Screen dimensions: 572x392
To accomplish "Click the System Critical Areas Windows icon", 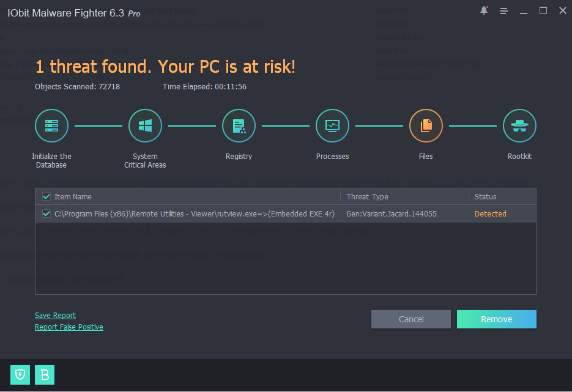I will 145,126.
